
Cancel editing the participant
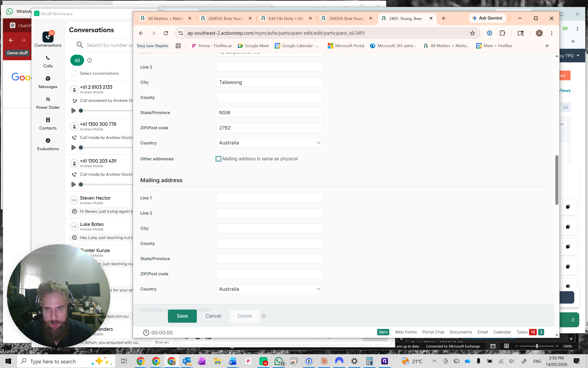pyautogui.click(x=213, y=316)
